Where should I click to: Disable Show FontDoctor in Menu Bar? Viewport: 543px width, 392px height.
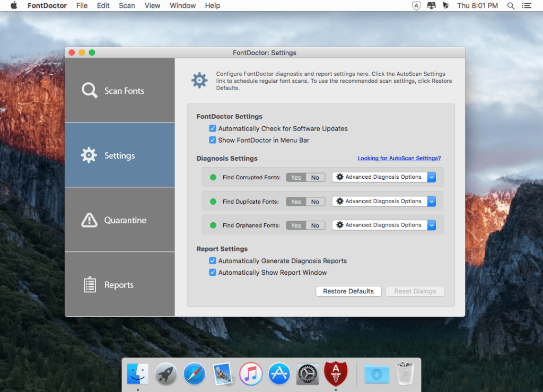(x=213, y=140)
